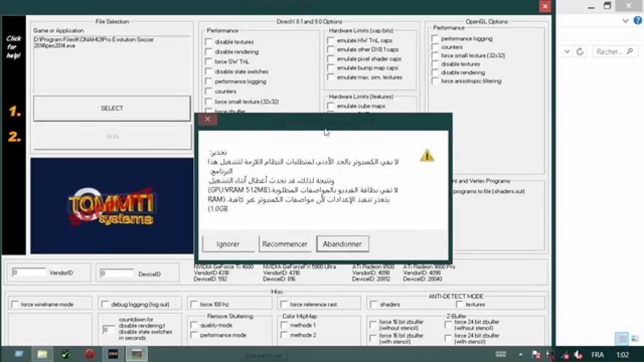644x362 pixels.
Task: Click the warning triangle icon in dialog
Action: click(x=427, y=155)
